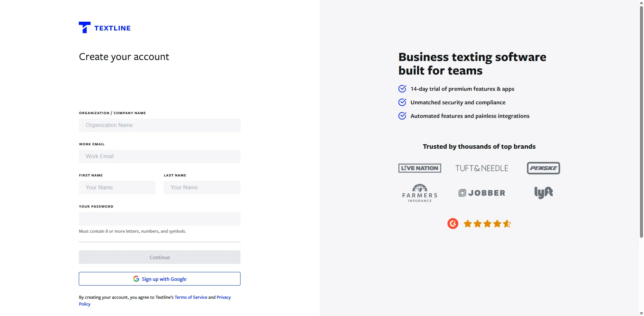Click the five-star rating graphic

(487, 224)
